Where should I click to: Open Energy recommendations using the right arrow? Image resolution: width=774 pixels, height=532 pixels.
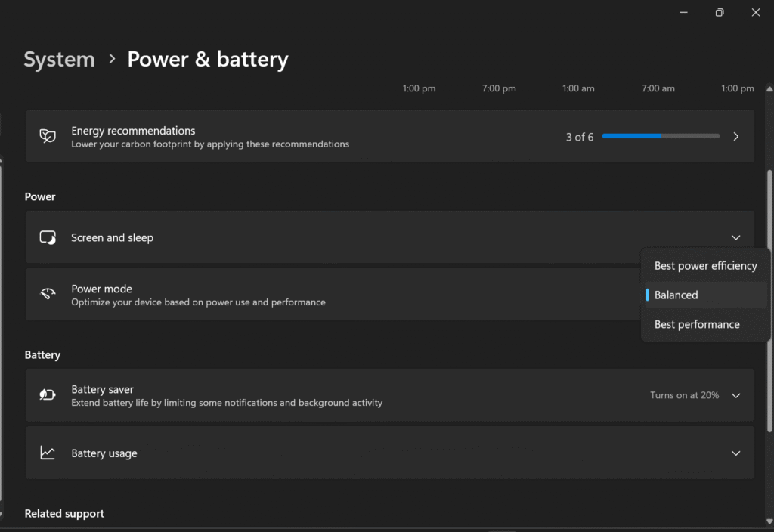click(x=736, y=137)
